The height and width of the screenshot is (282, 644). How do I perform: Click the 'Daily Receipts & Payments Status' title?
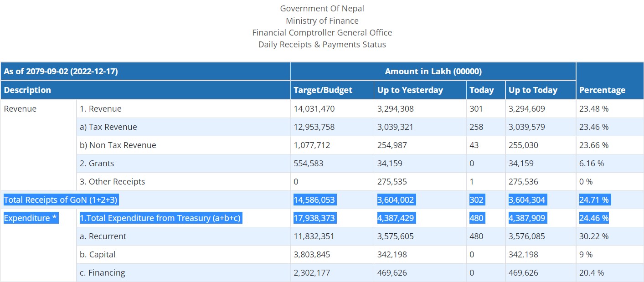coord(322,45)
